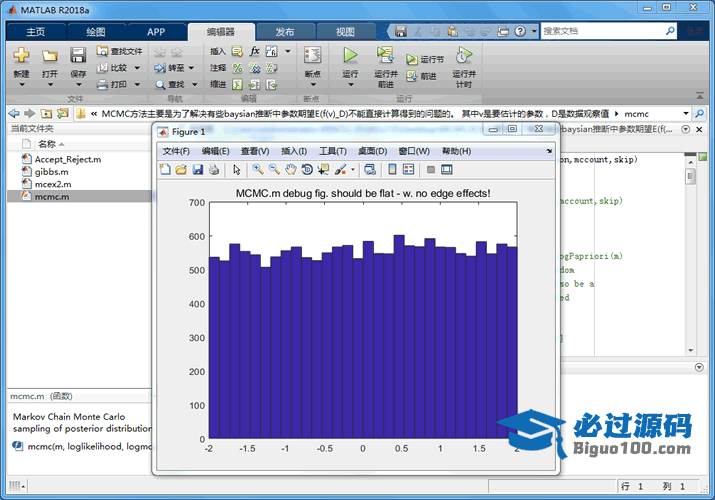This screenshot has height=500, width=715.
Task: Select the zoom in tool in Figure
Action: 258,170
